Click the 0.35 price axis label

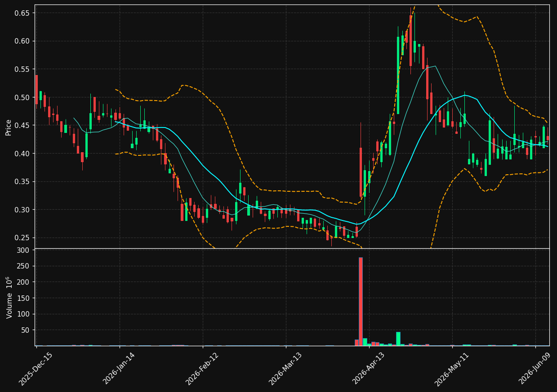[x=22, y=181]
